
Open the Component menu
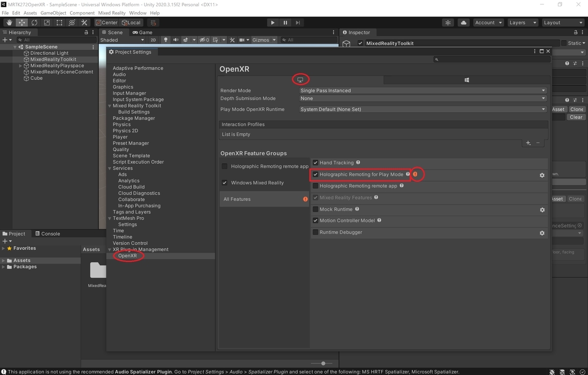coord(82,13)
